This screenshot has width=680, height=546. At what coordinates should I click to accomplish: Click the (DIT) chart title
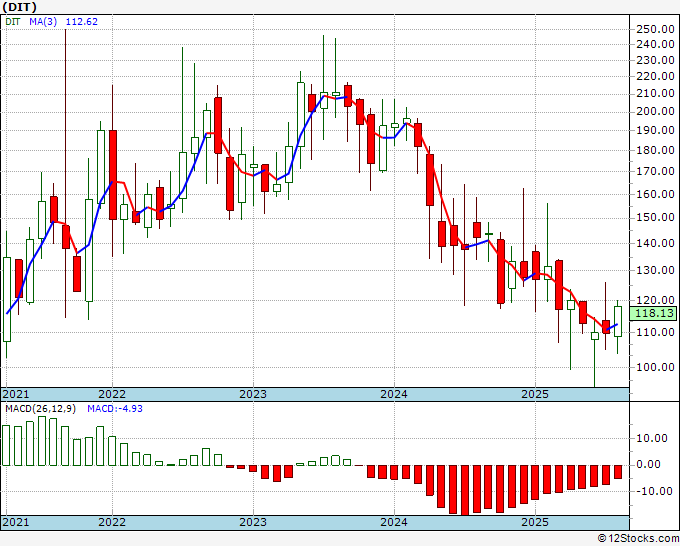click(20, 7)
